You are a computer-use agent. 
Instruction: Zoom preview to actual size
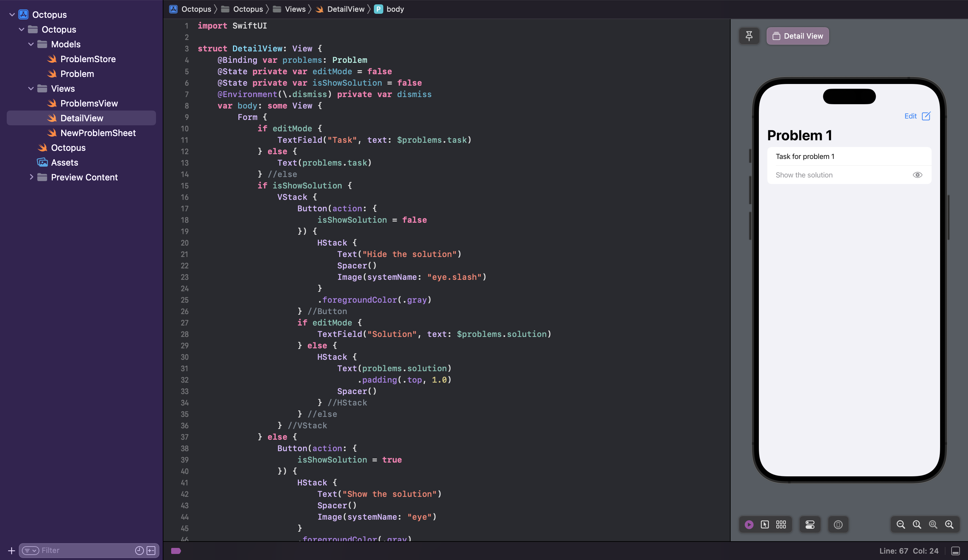(x=917, y=524)
